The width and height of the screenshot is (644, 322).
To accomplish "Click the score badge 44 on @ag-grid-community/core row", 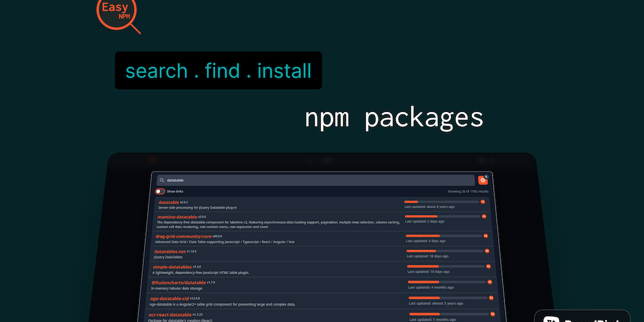I will tap(486, 236).
